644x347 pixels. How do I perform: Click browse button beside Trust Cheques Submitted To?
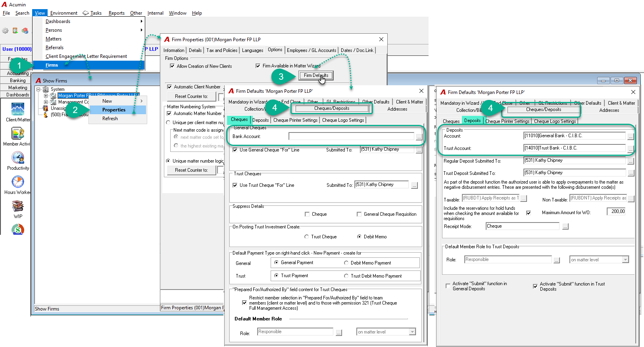coord(414,185)
